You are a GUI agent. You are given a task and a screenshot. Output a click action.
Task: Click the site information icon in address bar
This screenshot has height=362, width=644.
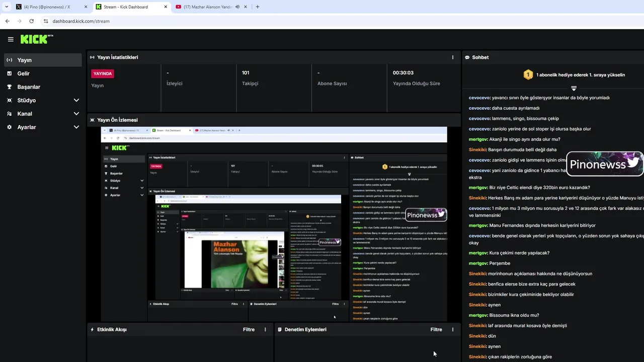pos(46,21)
